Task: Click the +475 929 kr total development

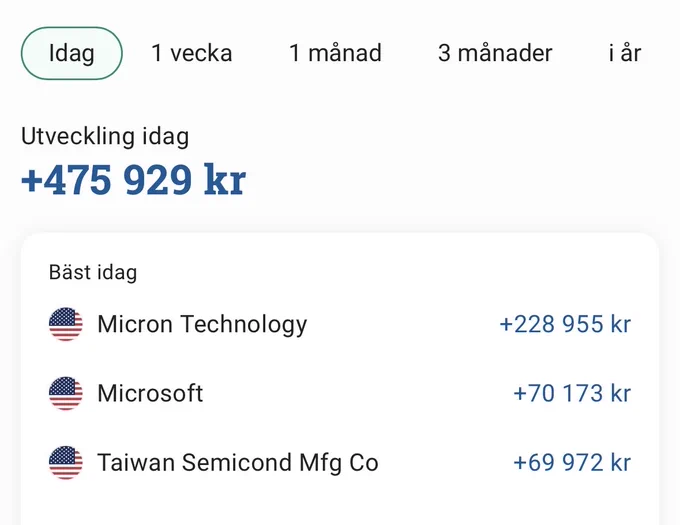Action: tap(134, 179)
